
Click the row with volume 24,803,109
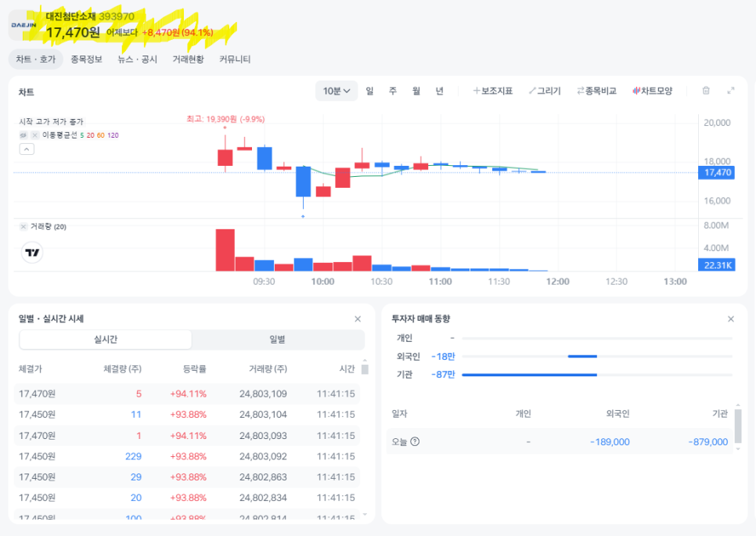(x=187, y=394)
